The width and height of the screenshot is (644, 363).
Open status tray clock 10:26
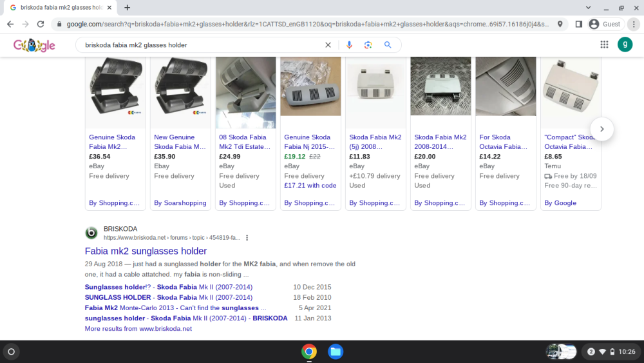point(627,351)
